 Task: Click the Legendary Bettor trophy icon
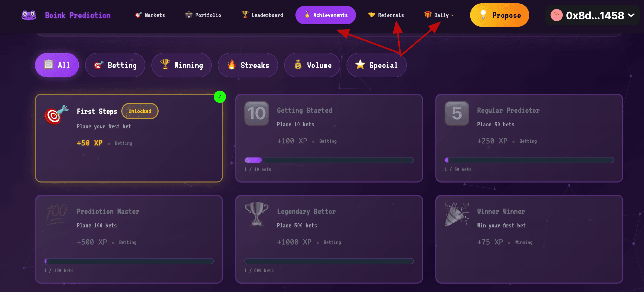click(256, 214)
